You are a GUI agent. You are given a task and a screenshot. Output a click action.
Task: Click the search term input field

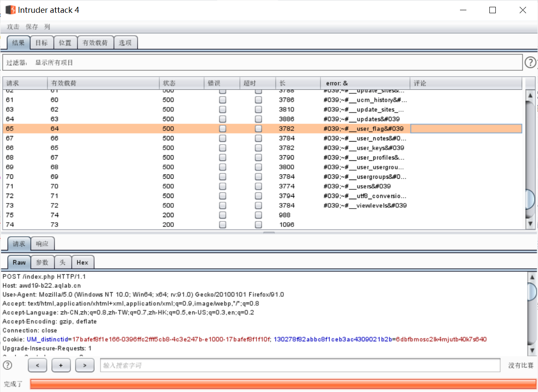(x=300, y=365)
